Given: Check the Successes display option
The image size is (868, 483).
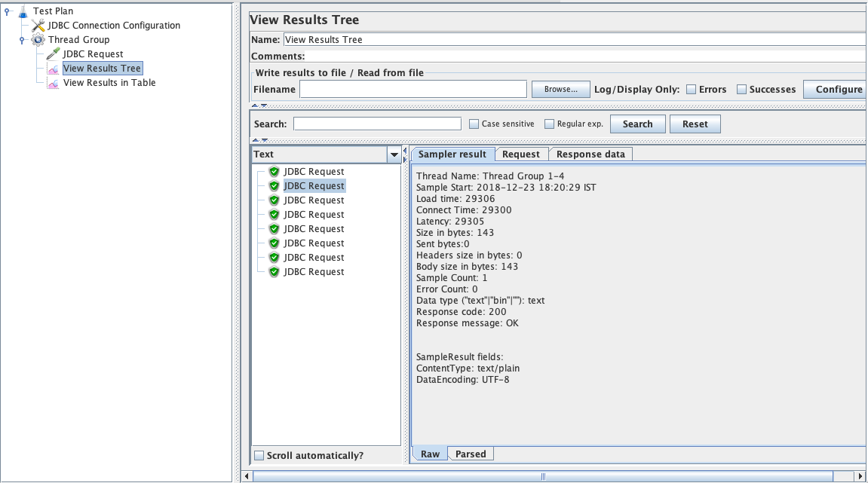Looking at the screenshot, I should [741, 88].
